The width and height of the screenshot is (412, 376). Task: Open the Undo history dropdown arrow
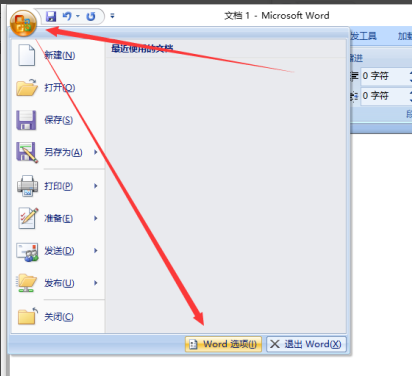[78, 16]
